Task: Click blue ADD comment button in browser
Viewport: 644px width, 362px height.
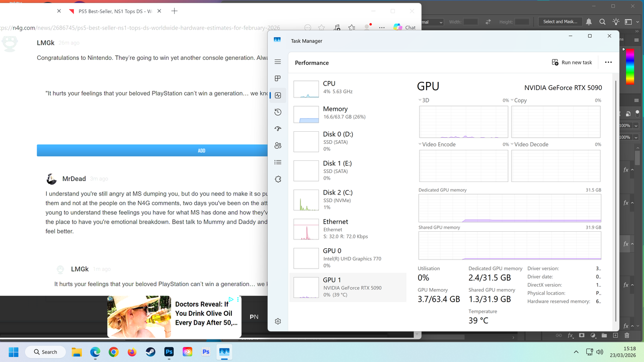Action: click(201, 150)
